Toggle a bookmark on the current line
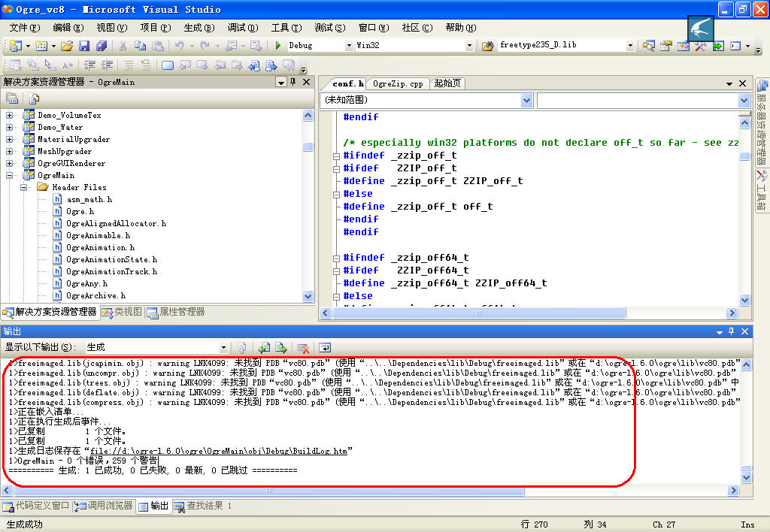Screen dimensions: 770x532 coord(168,65)
